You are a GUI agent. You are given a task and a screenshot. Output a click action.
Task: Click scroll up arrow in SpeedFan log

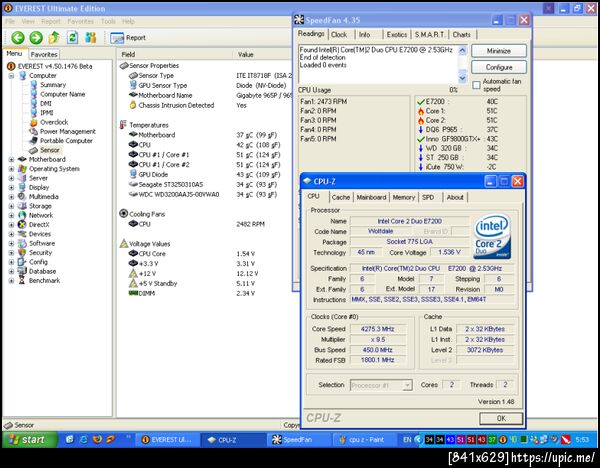[x=462, y=50]
